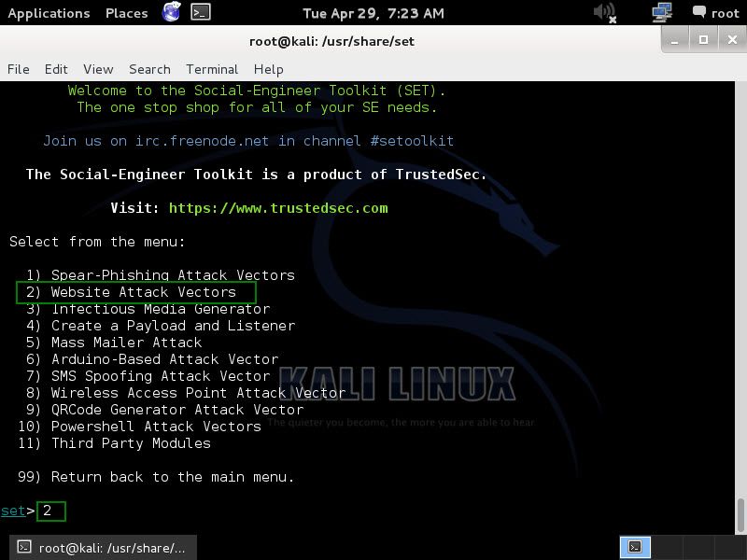The width and height of the screenshot is (747, 560).
Task: Launch the terminal from top panel icon
Action: (x=201, y=12)
